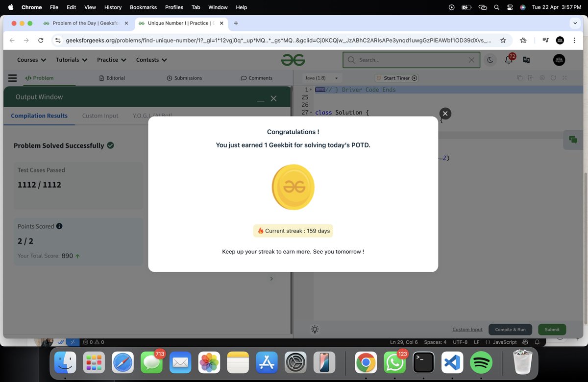
Task: Open a new browser tab with plus button
Action: tap(236, 23)
